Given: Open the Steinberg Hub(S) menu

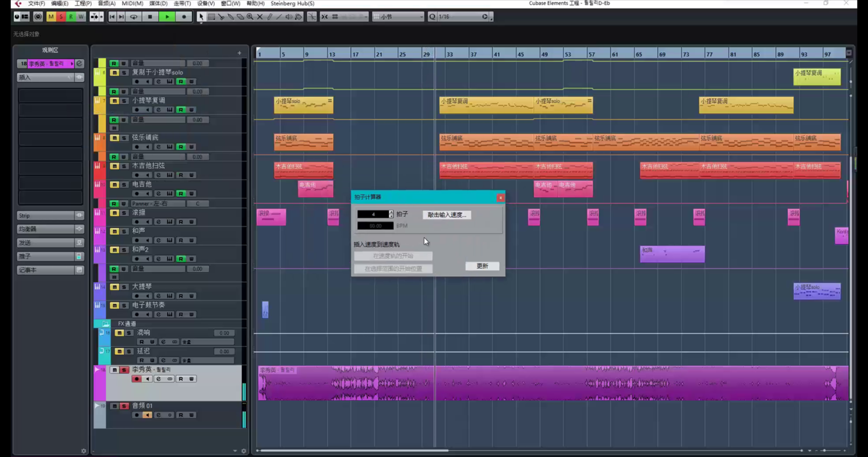Looking at the screenshot, I should (x=292, y=4).
